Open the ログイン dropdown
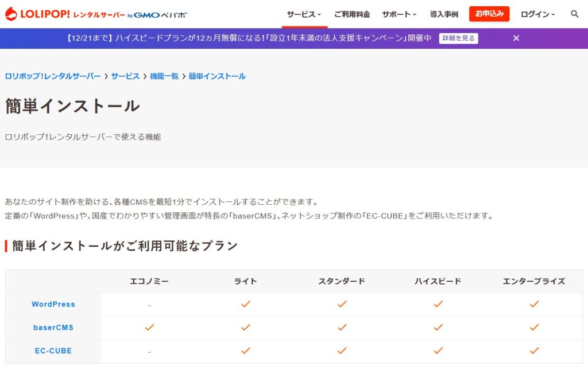The width and height of the screenshot is (588, 374). pyautogui.click(x=537, y=14)
